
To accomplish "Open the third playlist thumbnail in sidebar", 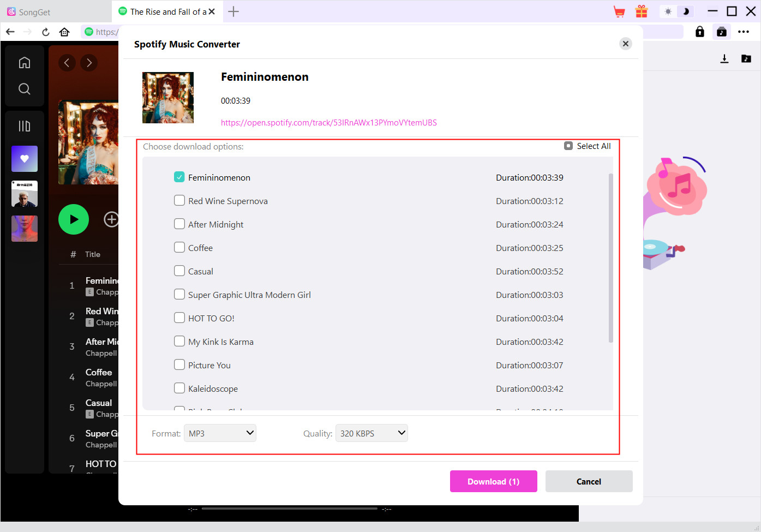I will (x=25, y=229).
